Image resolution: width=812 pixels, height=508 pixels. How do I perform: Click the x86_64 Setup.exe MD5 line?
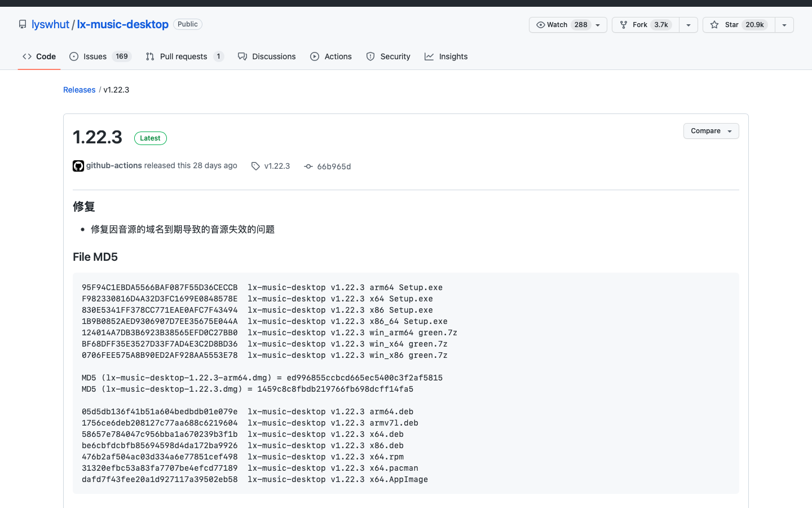[264, 321]
